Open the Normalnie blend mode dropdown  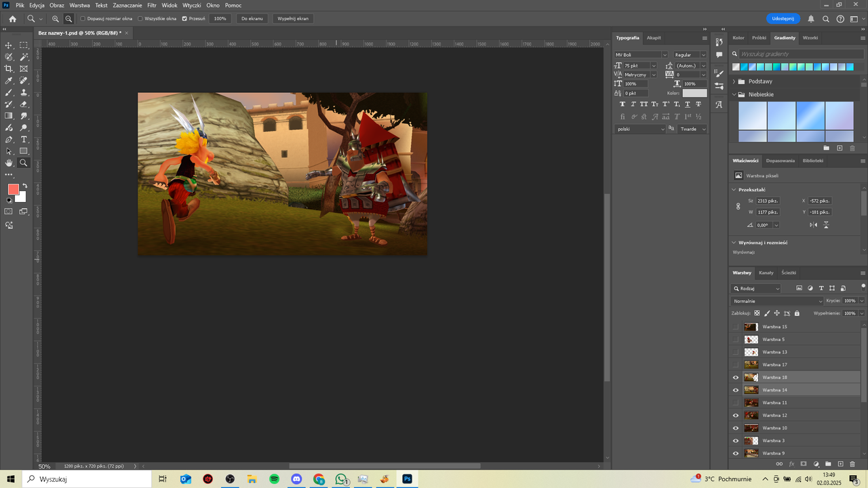coord(777,301)
